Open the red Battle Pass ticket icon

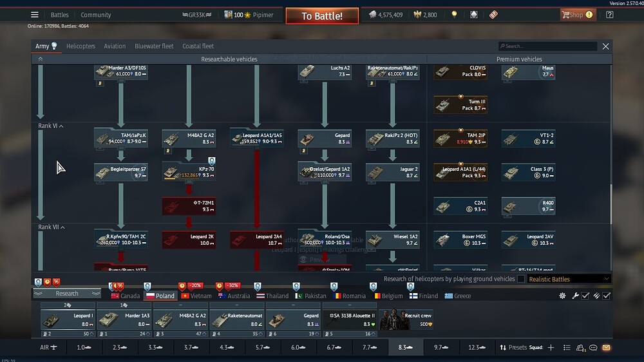pyautogui.click(x=493, y=15)
